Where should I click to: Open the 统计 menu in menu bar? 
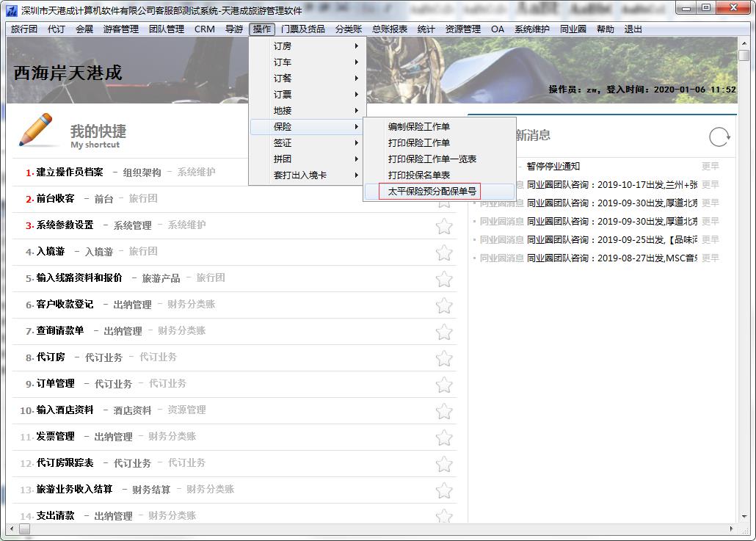click(x=426, y=29)
